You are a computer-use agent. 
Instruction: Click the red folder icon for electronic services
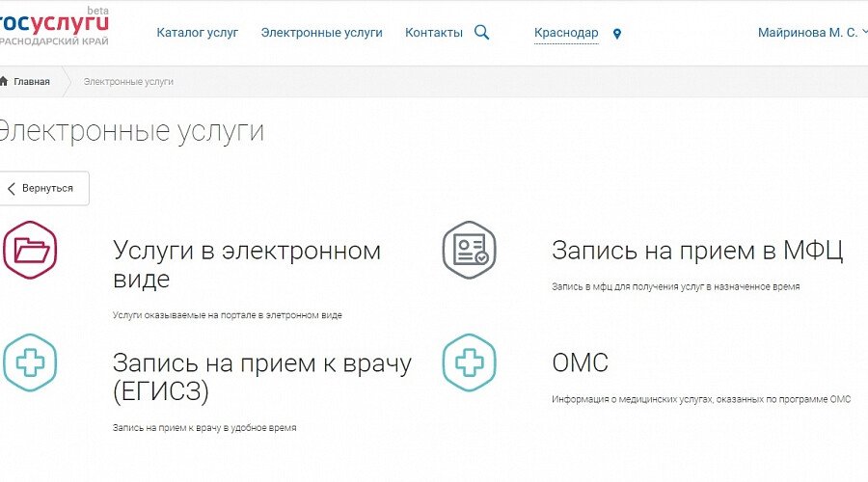click(30, 250)
